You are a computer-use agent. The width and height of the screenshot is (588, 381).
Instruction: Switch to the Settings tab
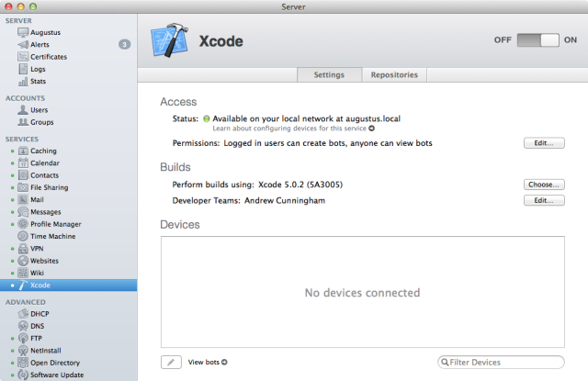pos(329,75)
